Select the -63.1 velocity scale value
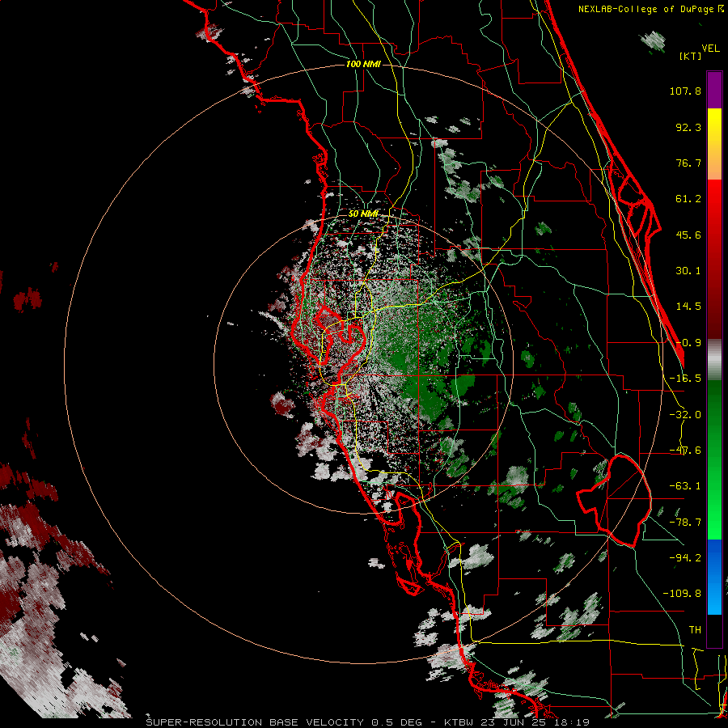 point(685,486)
